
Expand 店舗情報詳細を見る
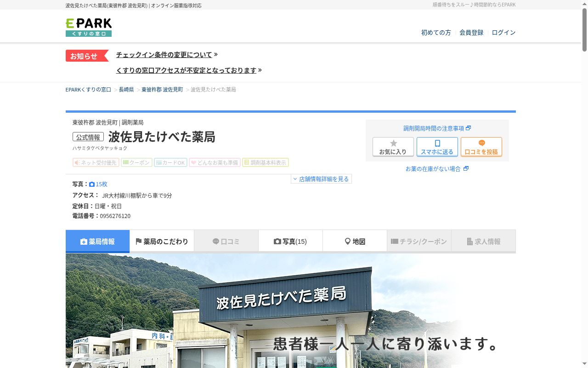tap(321, 179)
